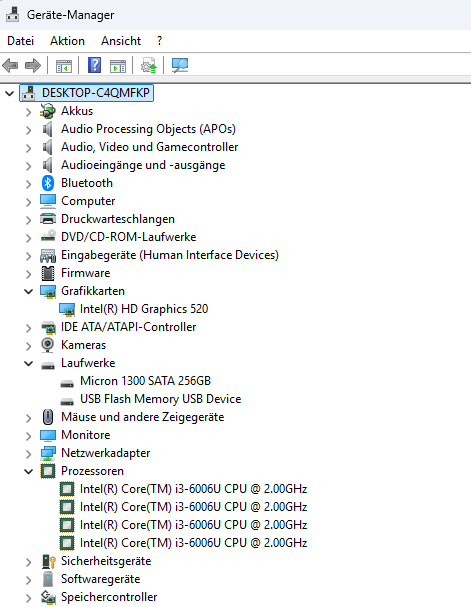Click the Forward arrow toolbar icon
This screenshot has height=607, width=471.
coord(33,65)
